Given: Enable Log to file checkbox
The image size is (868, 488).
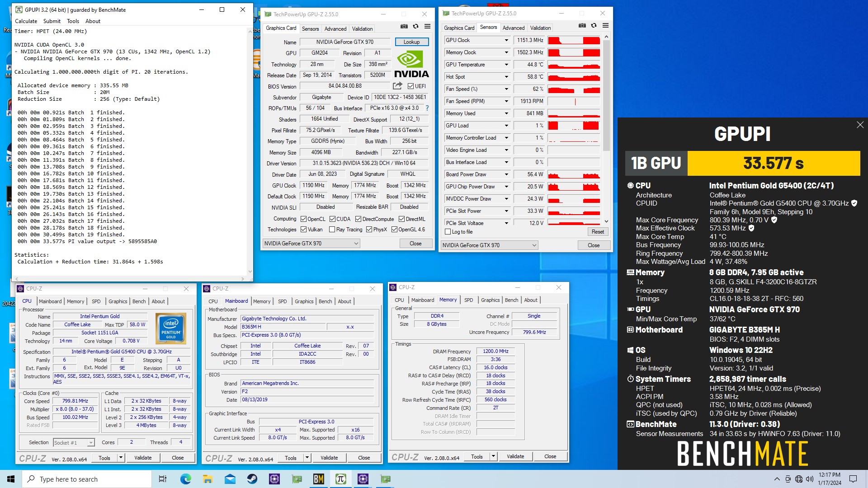Looking at the screenshot, I should click(x=448, y=232).
